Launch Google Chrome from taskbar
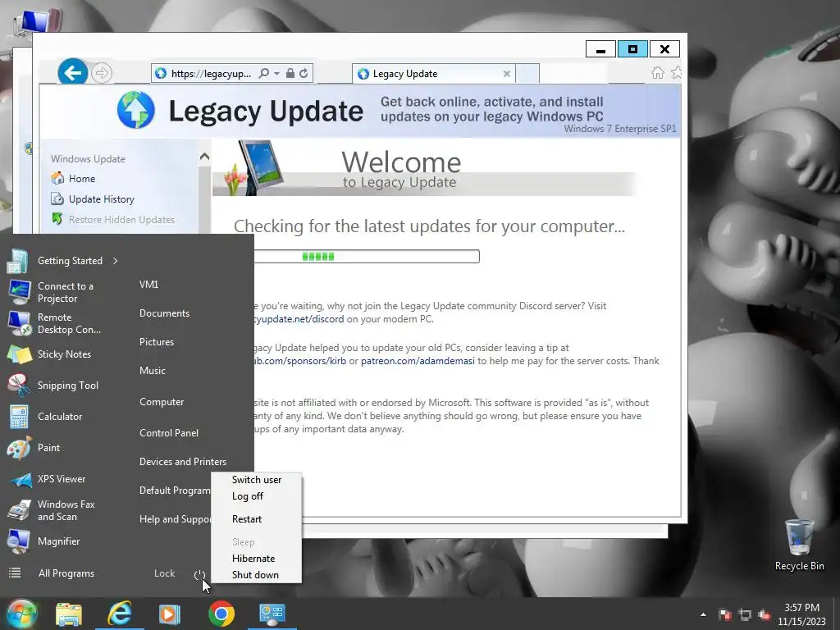This screenshot has width=840, height=630. coord(221,614)
